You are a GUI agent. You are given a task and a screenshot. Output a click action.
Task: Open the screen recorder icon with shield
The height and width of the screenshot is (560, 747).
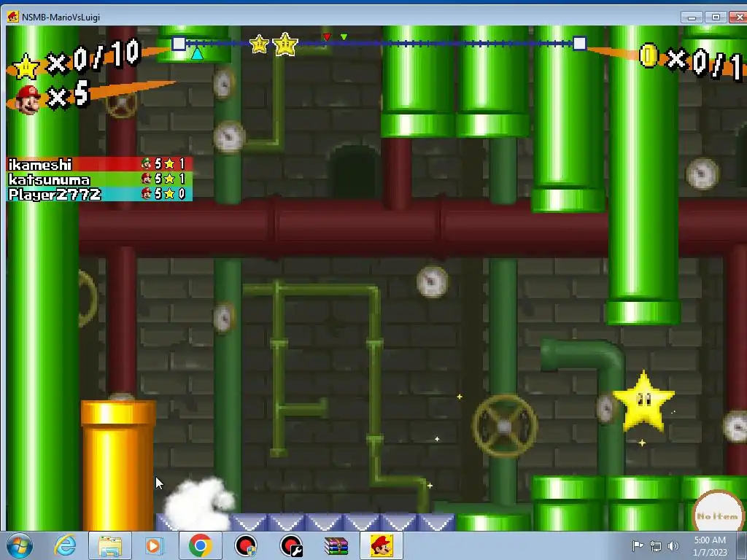click(x=246, y=545)
